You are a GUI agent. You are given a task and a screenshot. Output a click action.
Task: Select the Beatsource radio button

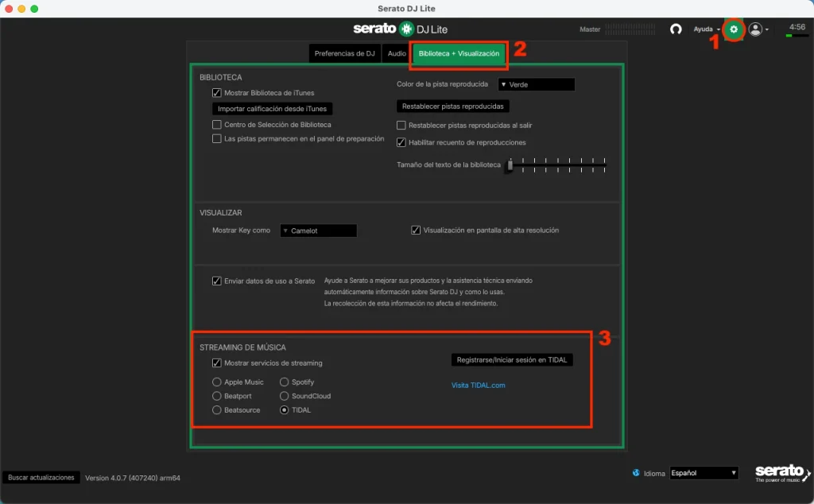coord(216,410)
